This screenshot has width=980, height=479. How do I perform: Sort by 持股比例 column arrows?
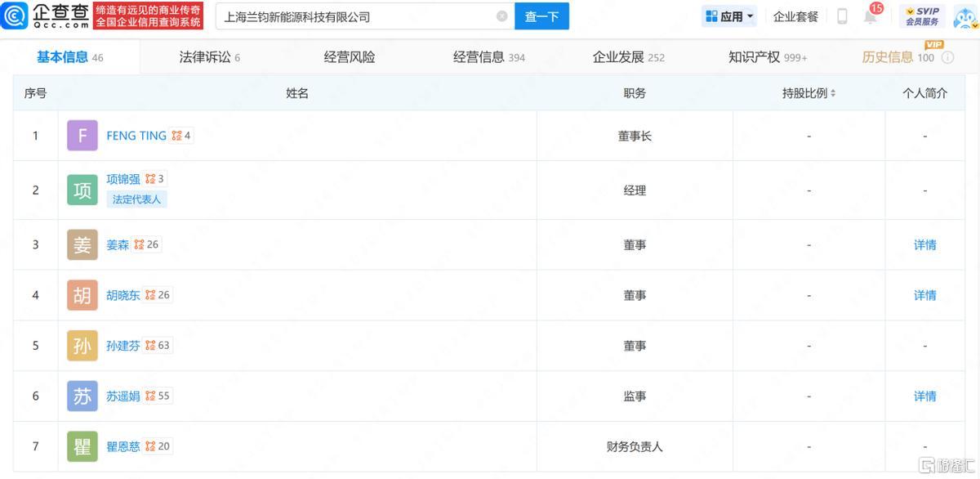click(833, 94)
